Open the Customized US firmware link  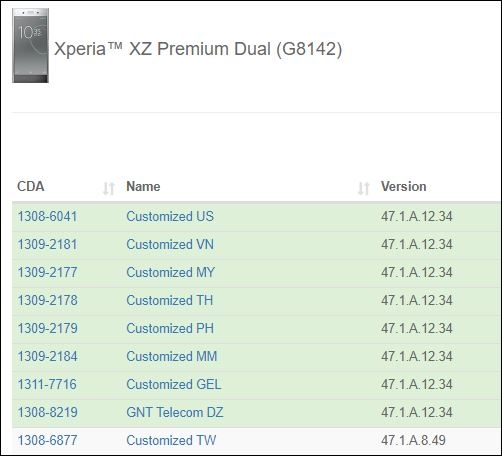170,216
